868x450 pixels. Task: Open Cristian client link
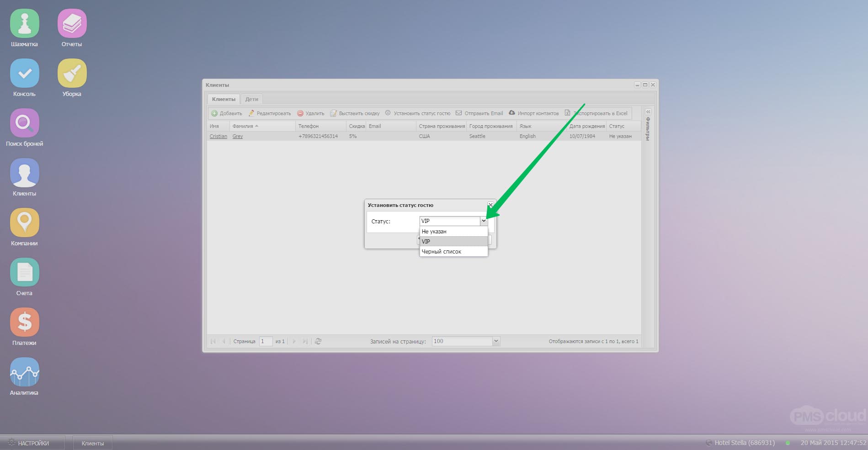pyautogui.click(x=218, y=136)
